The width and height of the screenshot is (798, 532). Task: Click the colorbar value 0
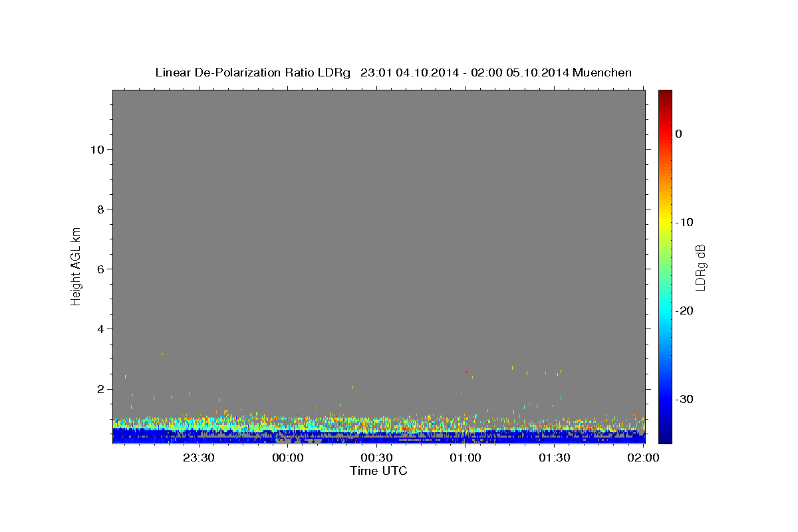click(679, 134)
